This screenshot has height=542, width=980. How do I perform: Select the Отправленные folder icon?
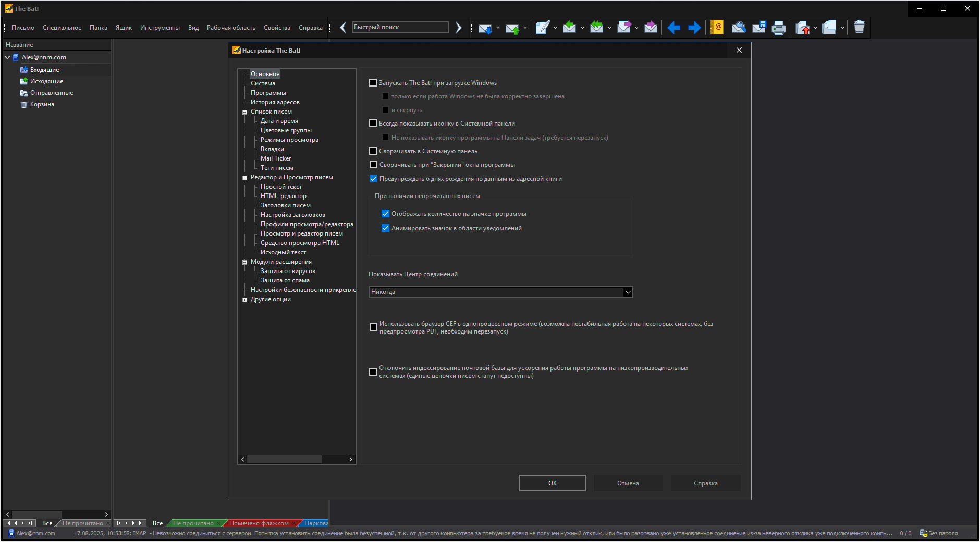pos(24,93)
